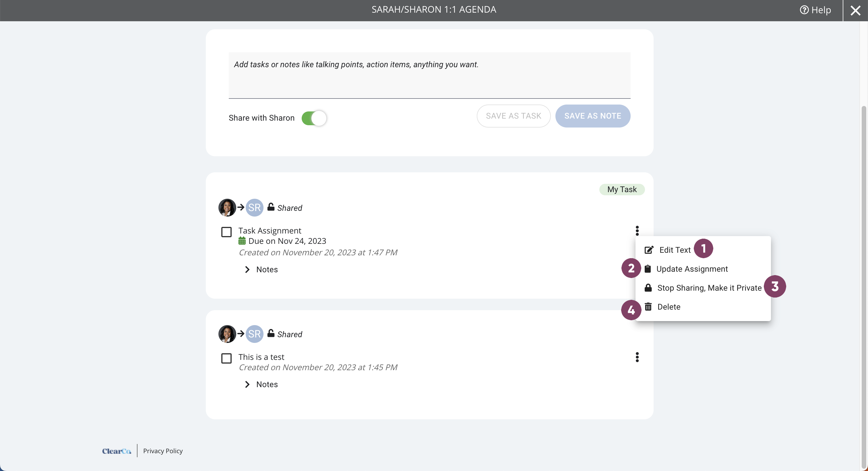868x471 pixels.
Task: Open the Privacy Policy link
Action: 163,451
